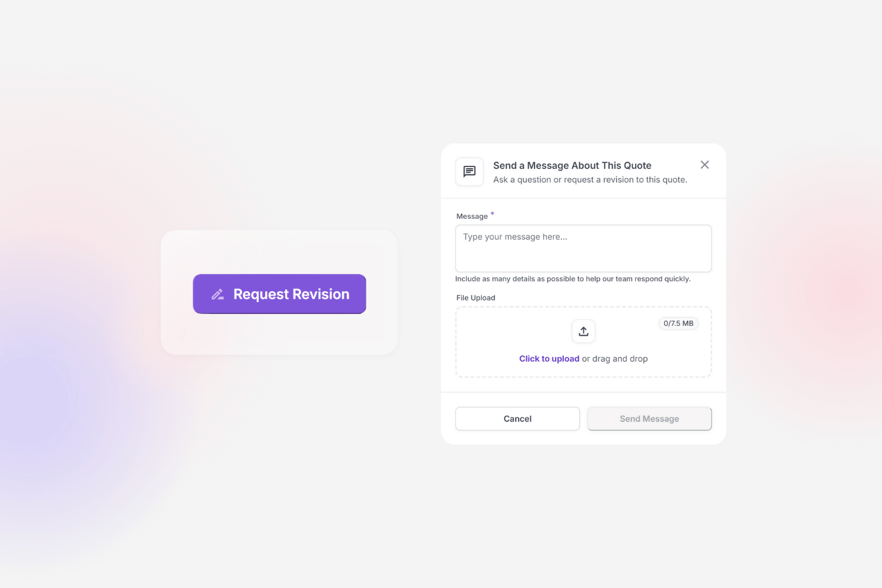
Task: Click empty footer space beneath the Cancel button
Action: click(x=517, y=437)
